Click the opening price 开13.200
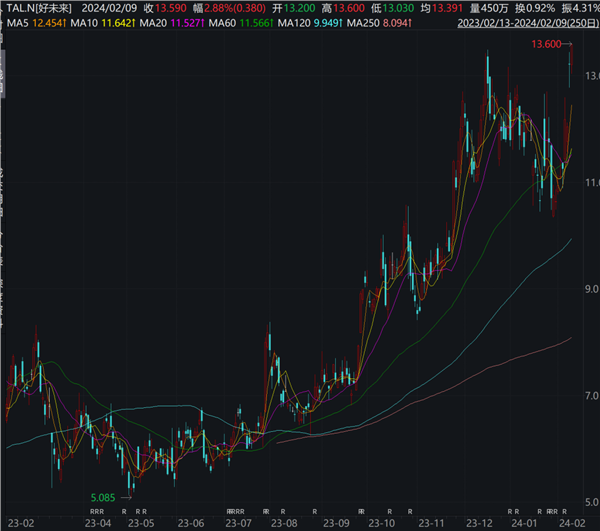This screenshot has width=600, height=531. click(293, 8)
